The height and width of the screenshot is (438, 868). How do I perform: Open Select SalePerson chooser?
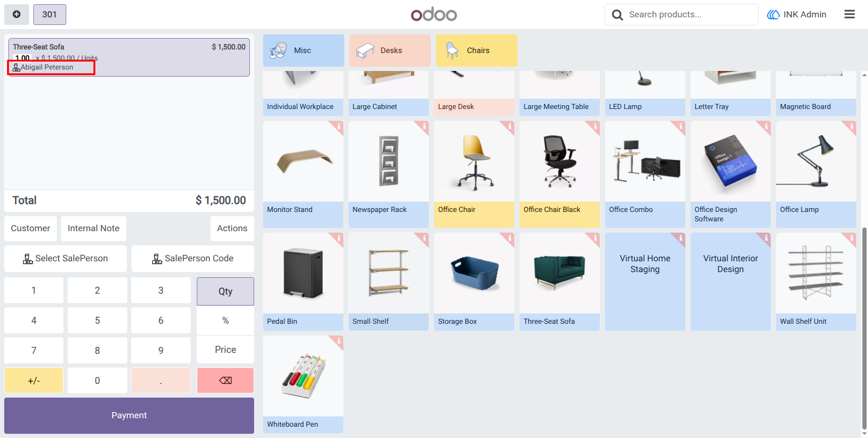[65, 258]
